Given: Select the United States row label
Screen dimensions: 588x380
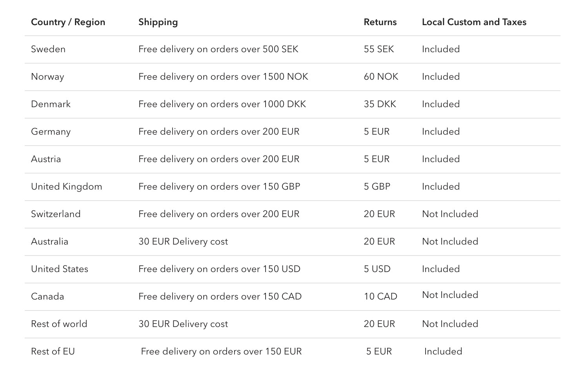Looking at the screenshot, I should pyautogui.click(x=60, y=269).
